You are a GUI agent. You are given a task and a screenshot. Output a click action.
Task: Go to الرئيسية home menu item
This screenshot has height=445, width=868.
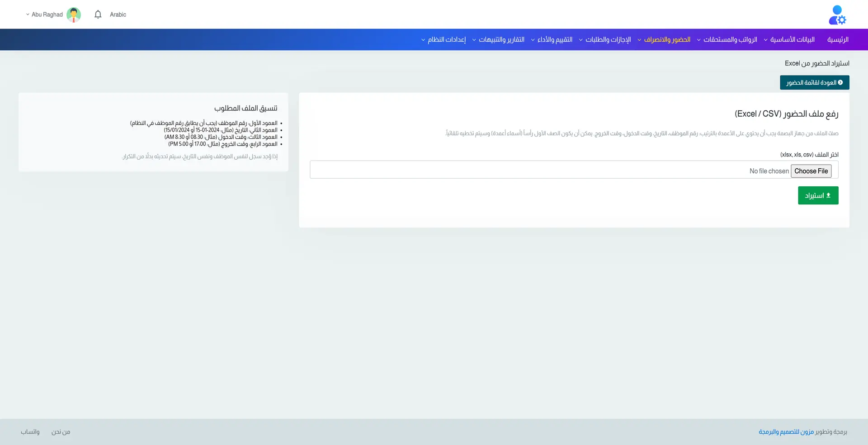pyautogui.click(x=838, y=40)
